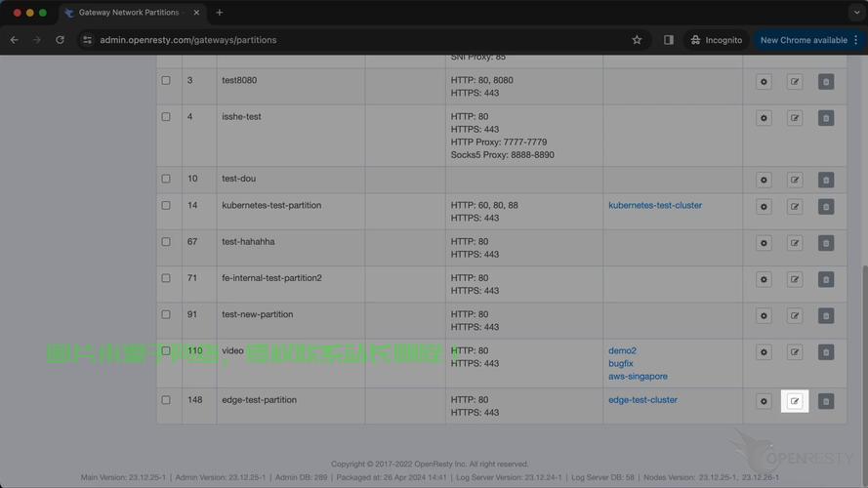This screenshot has width=868, height=488.
Task: Edit the video partition
Action: coord(795,352)
